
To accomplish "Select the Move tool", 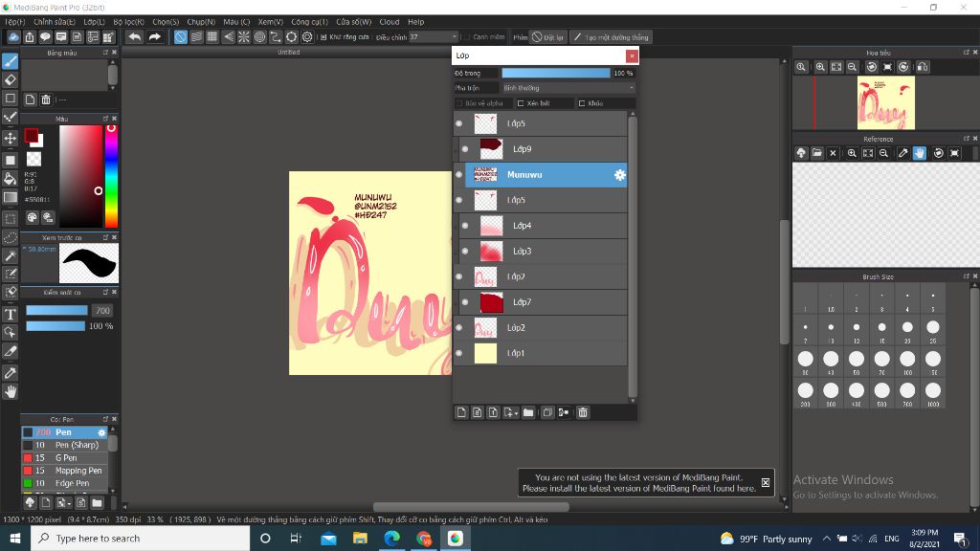I will (10, 138).
